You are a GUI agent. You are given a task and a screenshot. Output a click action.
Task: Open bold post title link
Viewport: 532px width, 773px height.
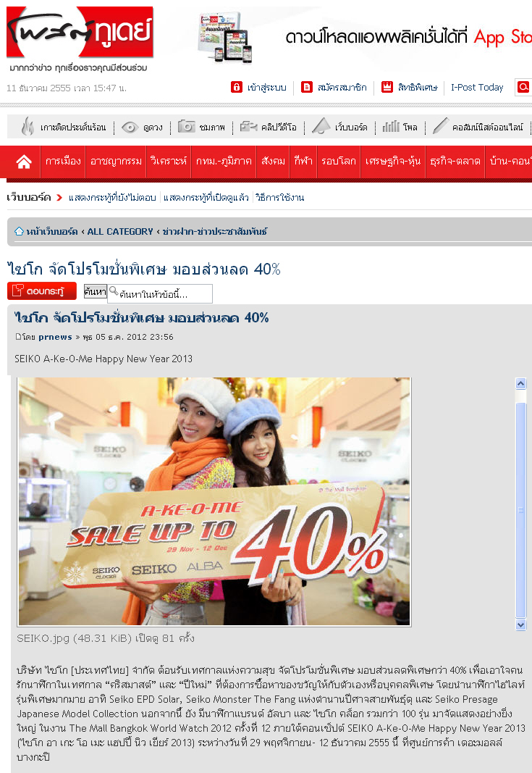[x=141, y=318]
